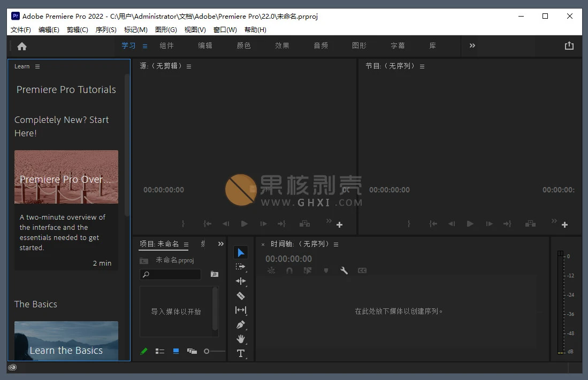The width and height of the screenshot is (588, 380).
Task: Open the 序列(S) menu
Action: pyautogui.click(x=106, y=29)
